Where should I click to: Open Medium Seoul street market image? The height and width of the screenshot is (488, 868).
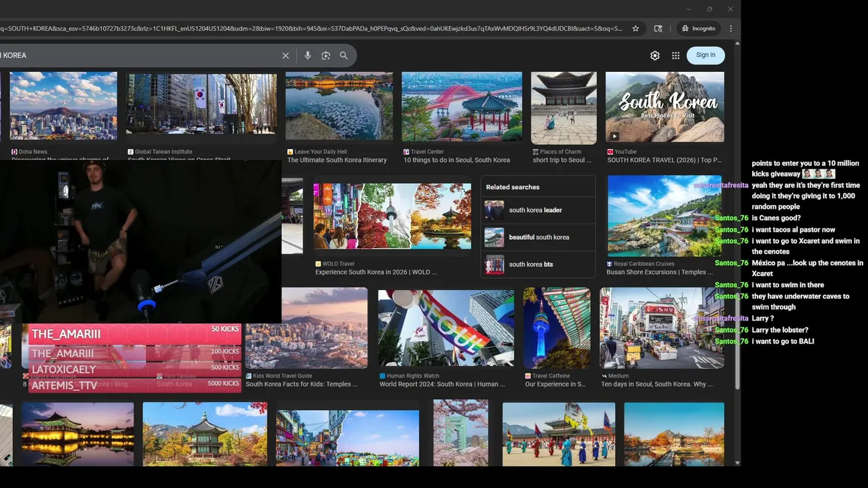pyautogui.click(x=662, y=328)
